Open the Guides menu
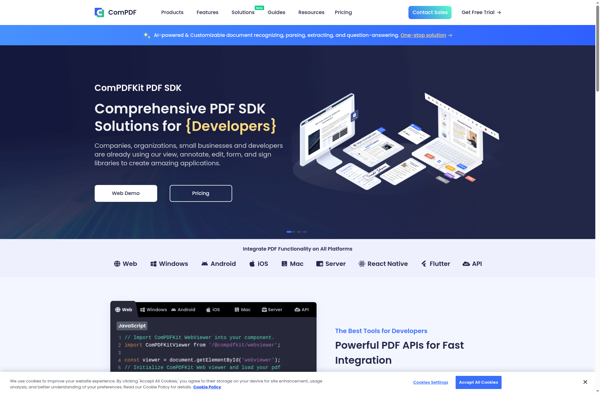 pyautogui.click(x=276, y=12)
